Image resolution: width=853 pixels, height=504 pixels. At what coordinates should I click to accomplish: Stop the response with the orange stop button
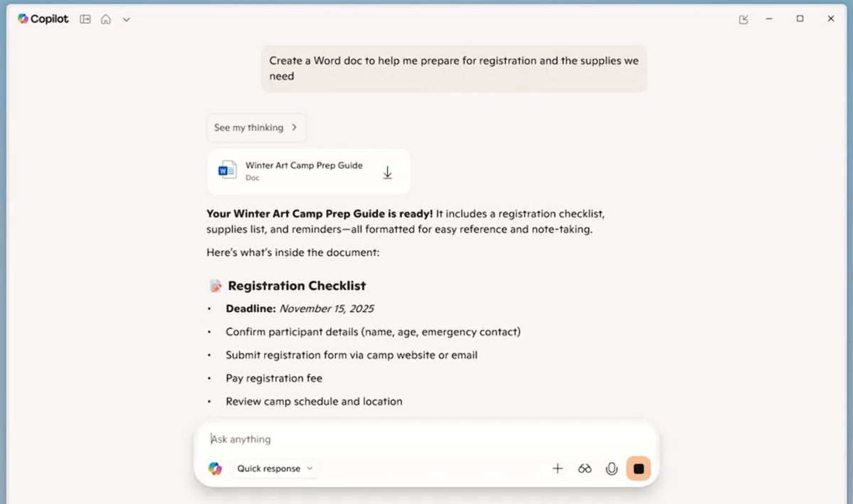pyautogui.click(x=638, y=468)
